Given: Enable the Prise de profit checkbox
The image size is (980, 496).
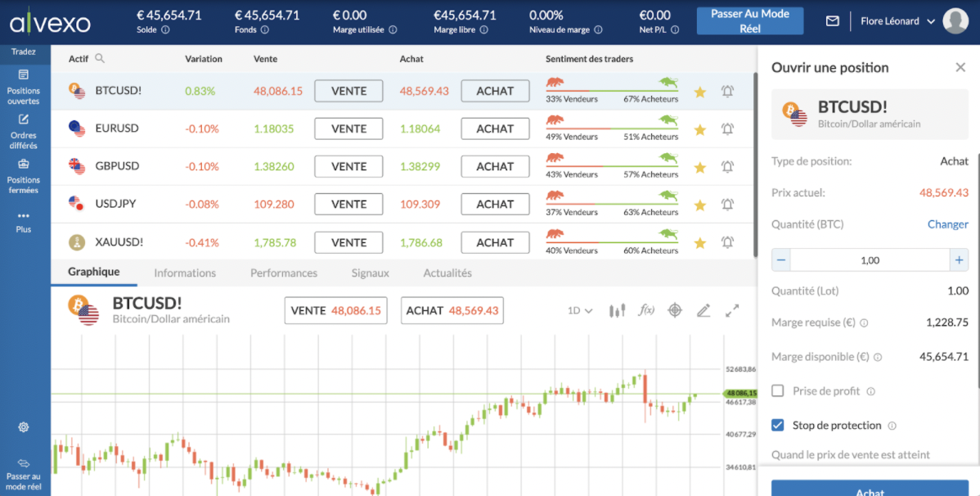Looking at the screenshot, I should click(778, 391).
